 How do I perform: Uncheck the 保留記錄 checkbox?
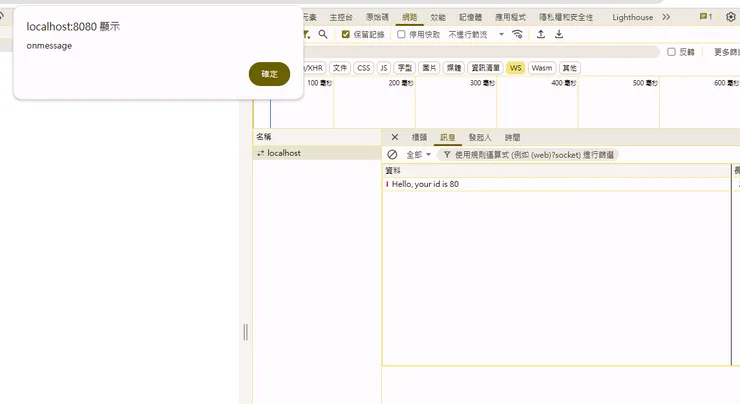[x=345, y=34]
